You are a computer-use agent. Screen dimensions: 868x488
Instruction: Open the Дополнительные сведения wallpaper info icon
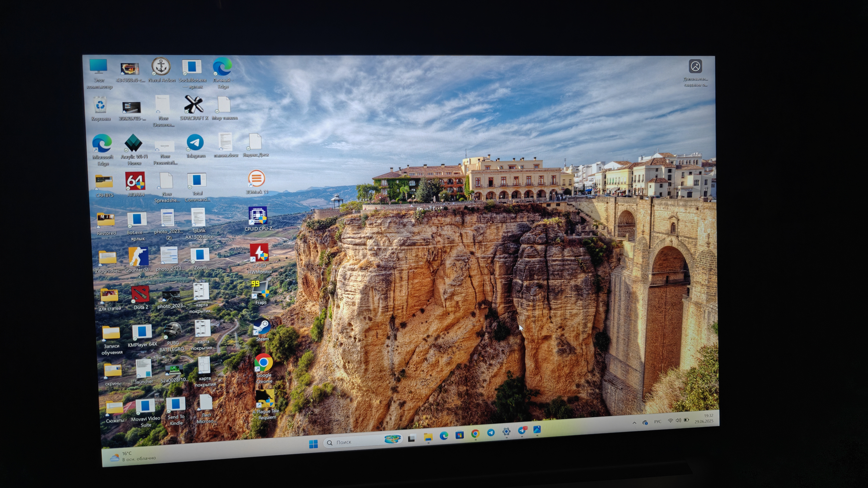696,73
